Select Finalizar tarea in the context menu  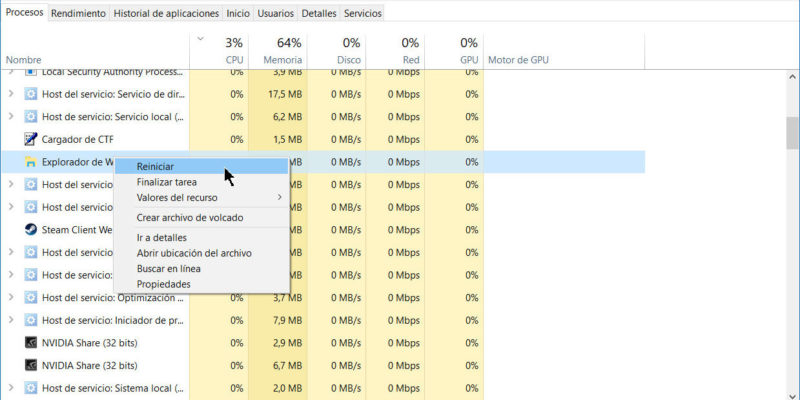[166, 182]
